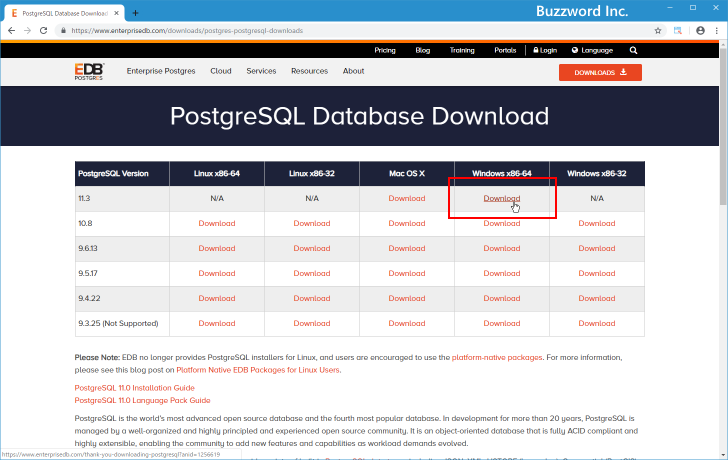This screenshot has height=460, width=728.
Task: Open the browser profile account icon
Action: pos(700,31)
